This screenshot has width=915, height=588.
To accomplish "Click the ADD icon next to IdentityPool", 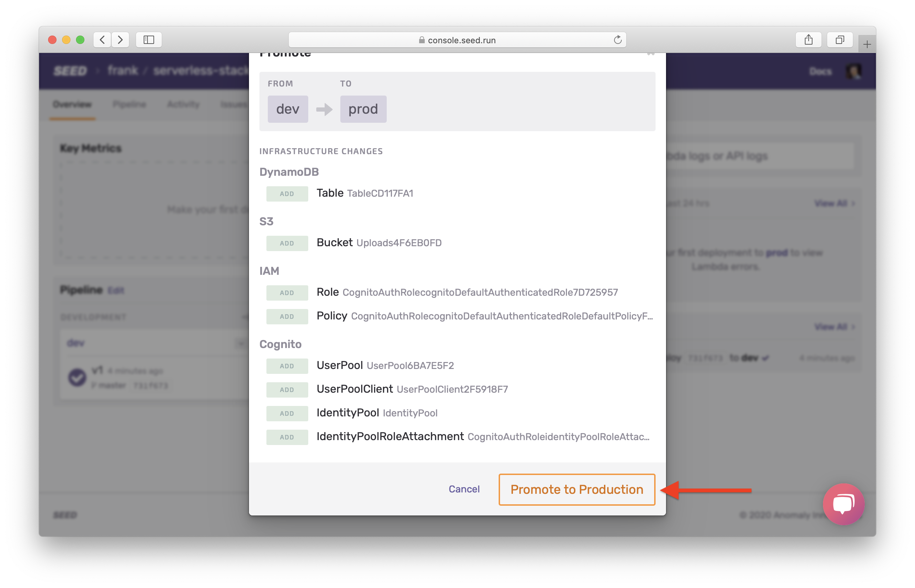I will pos(286,413).
